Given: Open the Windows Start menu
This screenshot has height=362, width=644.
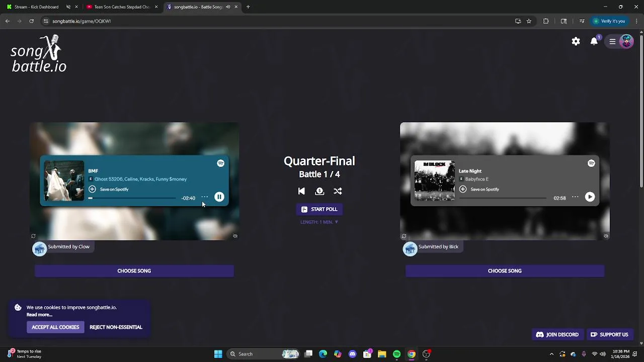Looking at the screenshot, I should pyautogui.click(x=218, y=354).
